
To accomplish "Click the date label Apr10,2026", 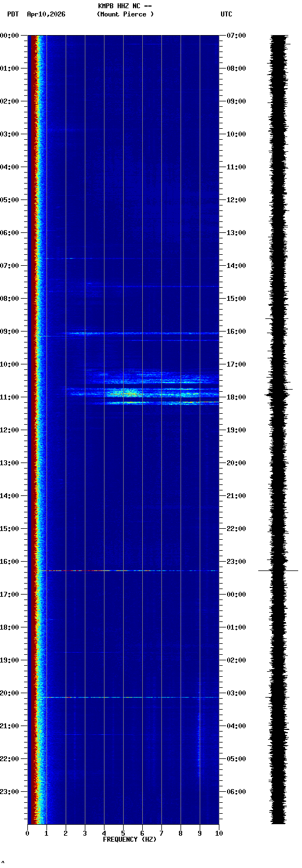I will [x=46, y=14].
